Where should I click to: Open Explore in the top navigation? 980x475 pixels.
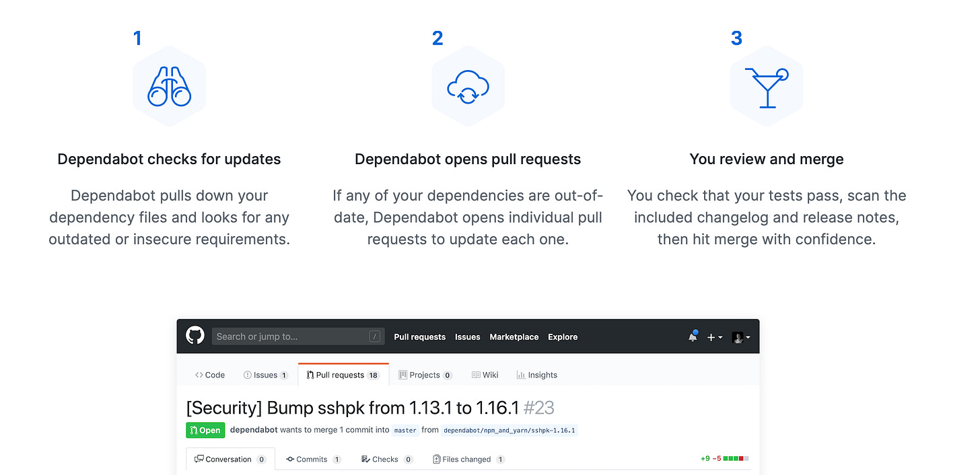coord(563,337)
